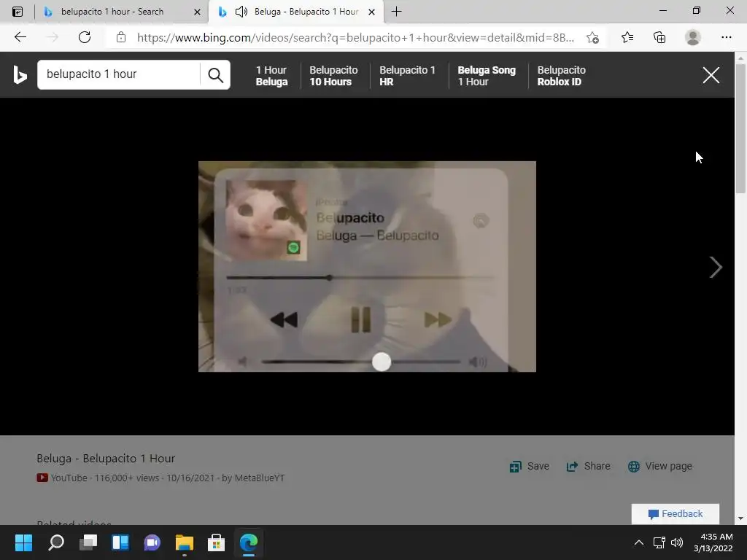Open File Explorer from the taskbar
This screenshot has height=560, width=747.
tap(185, 542)
